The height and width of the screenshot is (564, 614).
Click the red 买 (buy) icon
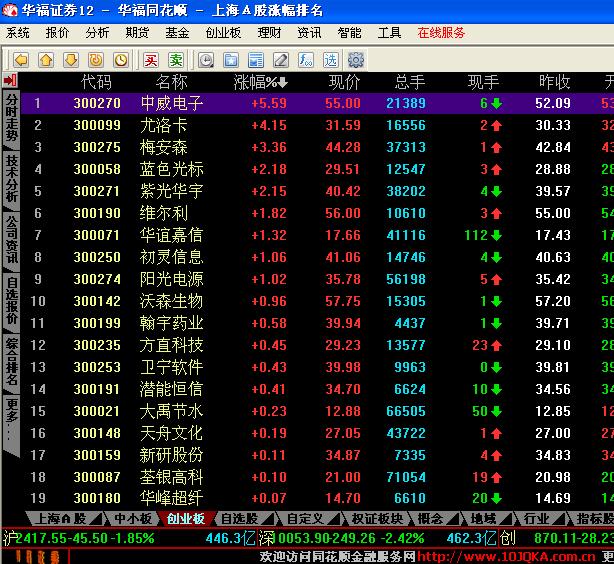click(x=150, y=60)
